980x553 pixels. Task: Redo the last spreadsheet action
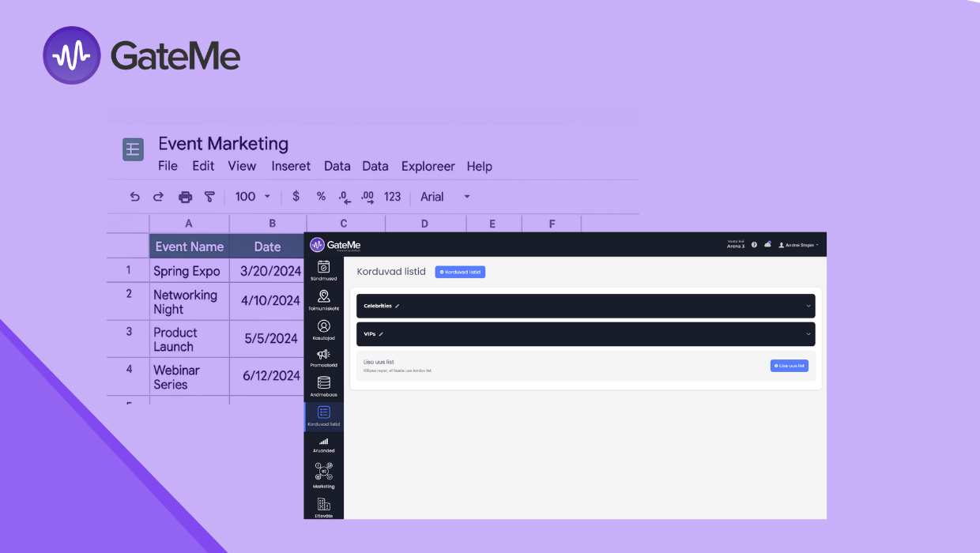(158, 197)
